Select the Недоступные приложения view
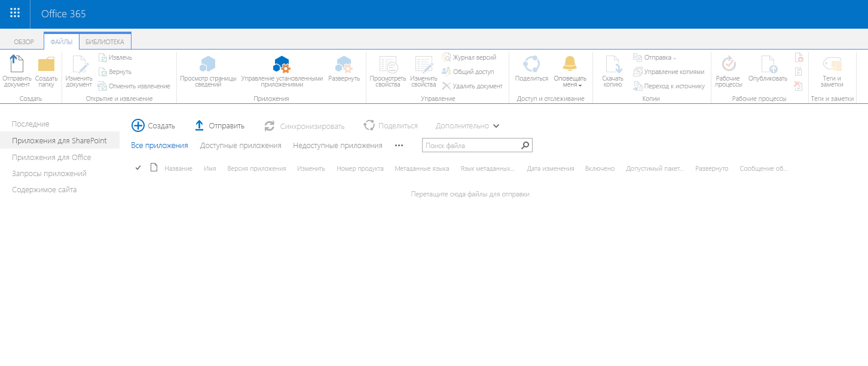Image resolution: width=868 pixels, height=366 pixels. coord(338,145)
